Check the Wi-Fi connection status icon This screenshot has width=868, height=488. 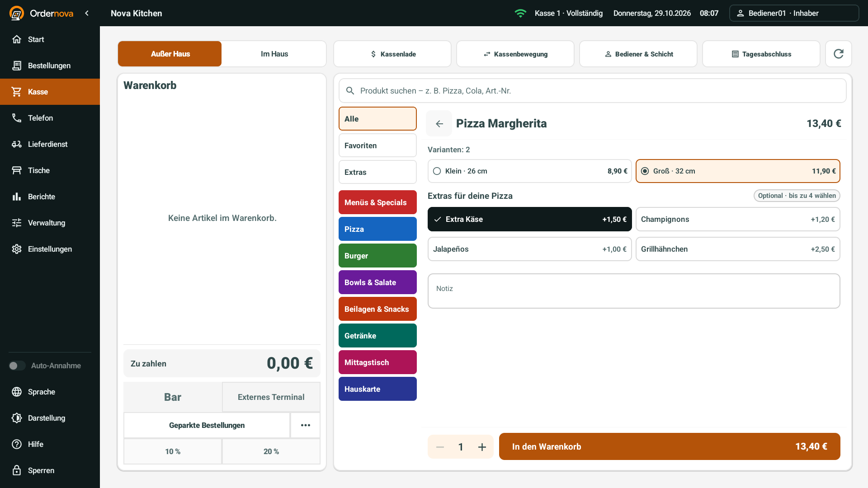point(520,13)
